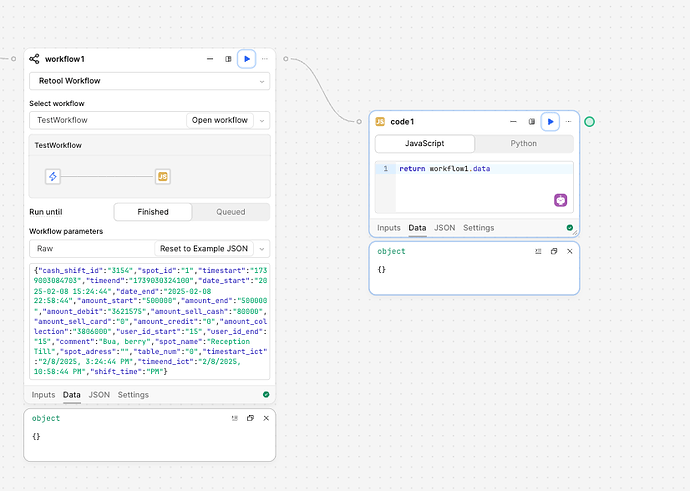Image resolution: width=690 pixels, height=491 pixels.
Task: Set Run until to Finished
Action: tap(153, 212)
